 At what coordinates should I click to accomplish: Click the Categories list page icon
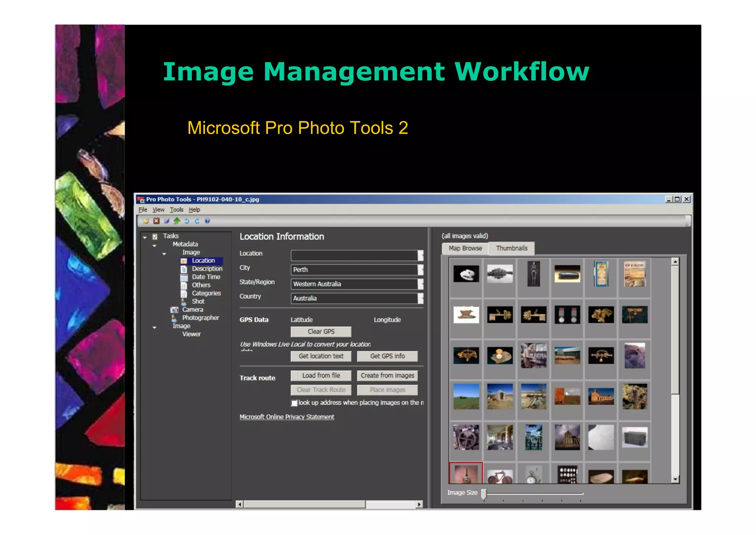tap(184, 294)
